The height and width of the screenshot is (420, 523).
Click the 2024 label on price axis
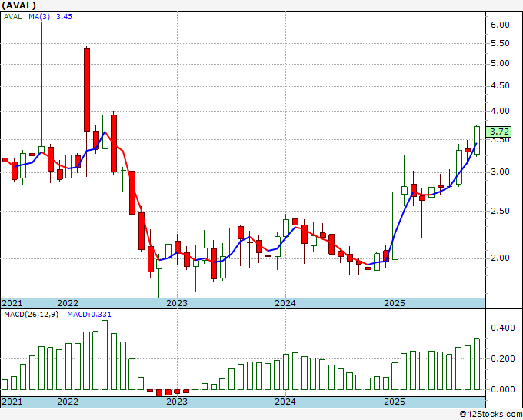(x=285, y=303)
